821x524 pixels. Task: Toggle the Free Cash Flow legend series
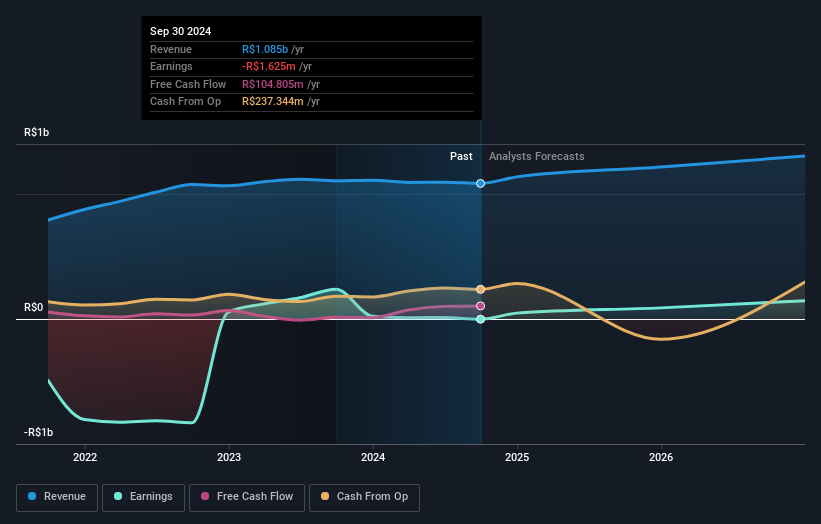click(247, 497)
